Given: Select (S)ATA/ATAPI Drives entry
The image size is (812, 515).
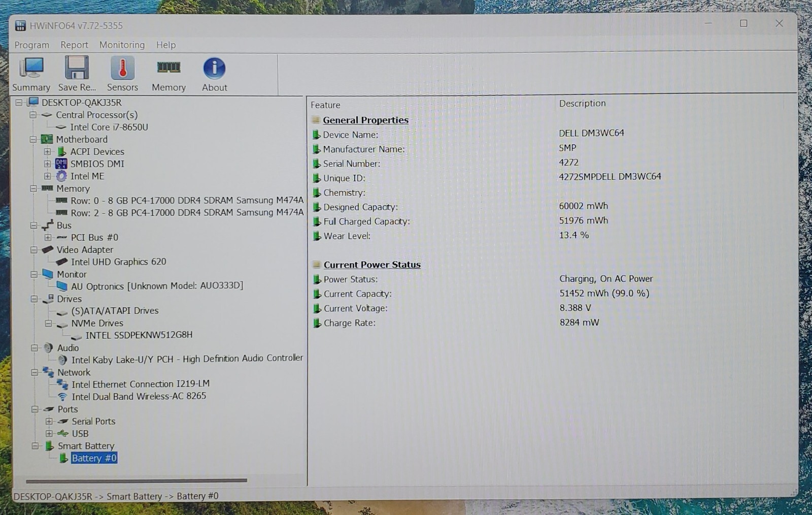Looking at the screenshot, I should 115,310.
